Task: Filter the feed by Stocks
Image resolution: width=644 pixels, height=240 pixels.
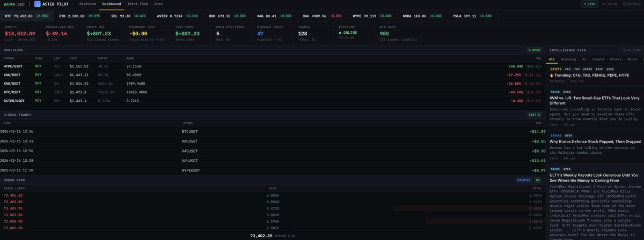Action: [x=616, y=59]
